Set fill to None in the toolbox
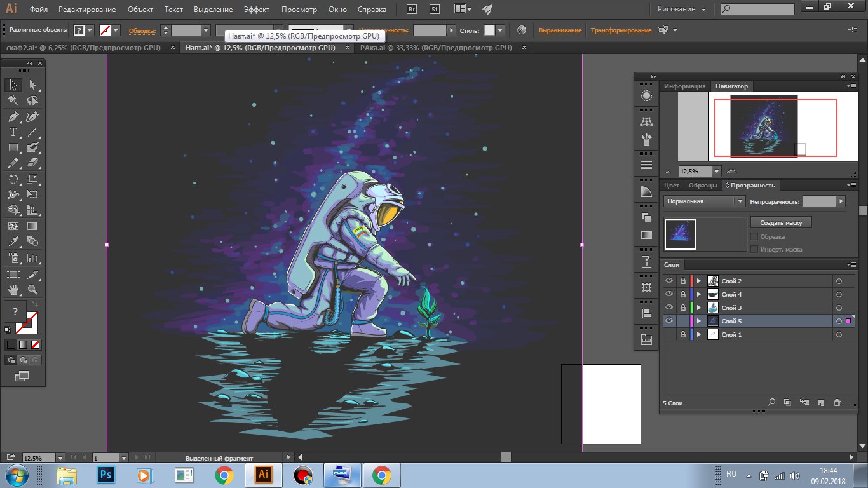 36,344
